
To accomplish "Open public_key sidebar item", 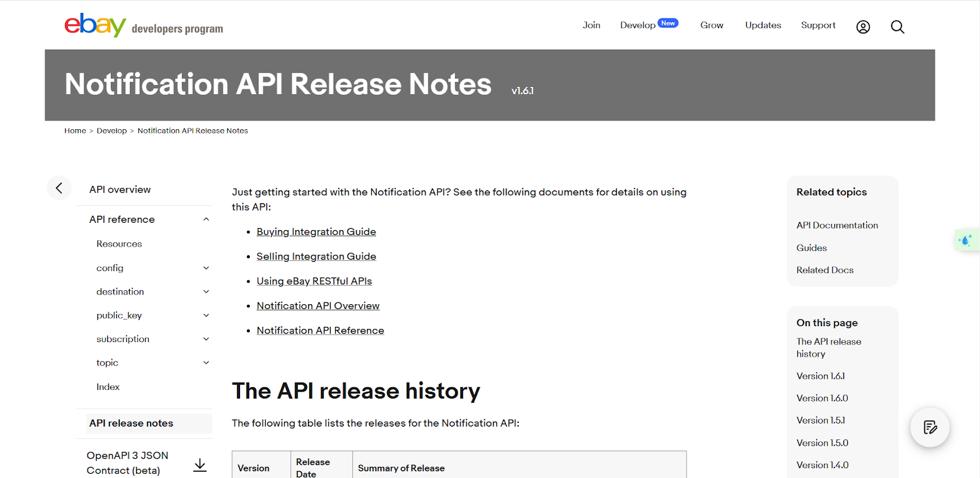I will (x=119, y=315).
